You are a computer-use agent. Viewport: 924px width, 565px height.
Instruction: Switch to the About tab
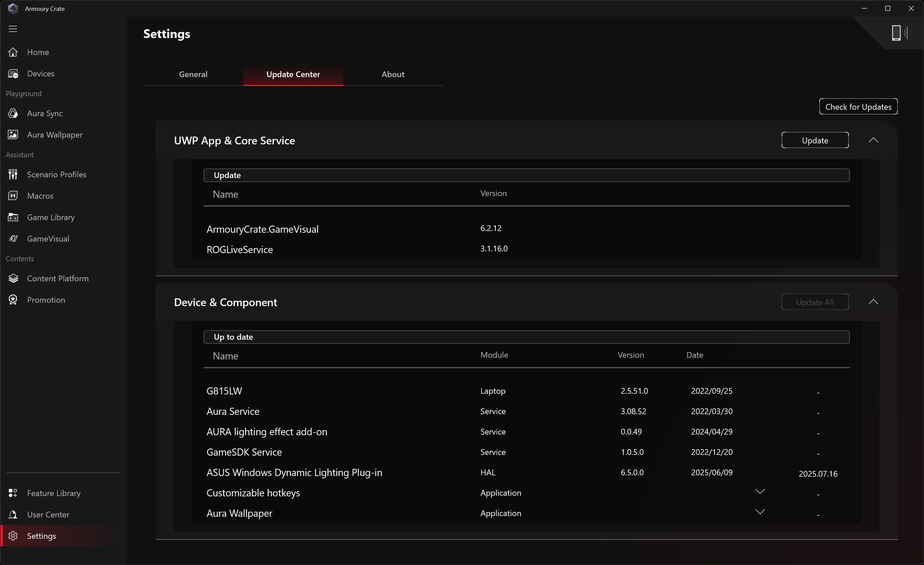(393, 74)
